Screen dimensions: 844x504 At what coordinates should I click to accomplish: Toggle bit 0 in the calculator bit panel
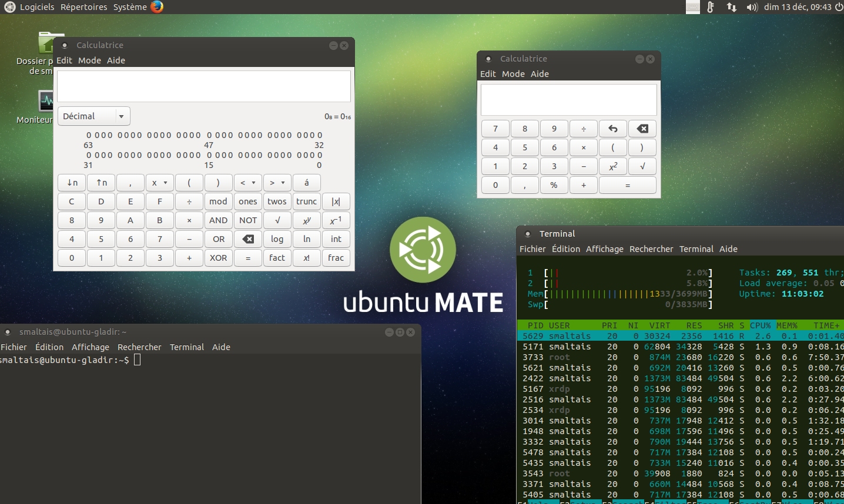pyautogui.click(x=320, y=155)
